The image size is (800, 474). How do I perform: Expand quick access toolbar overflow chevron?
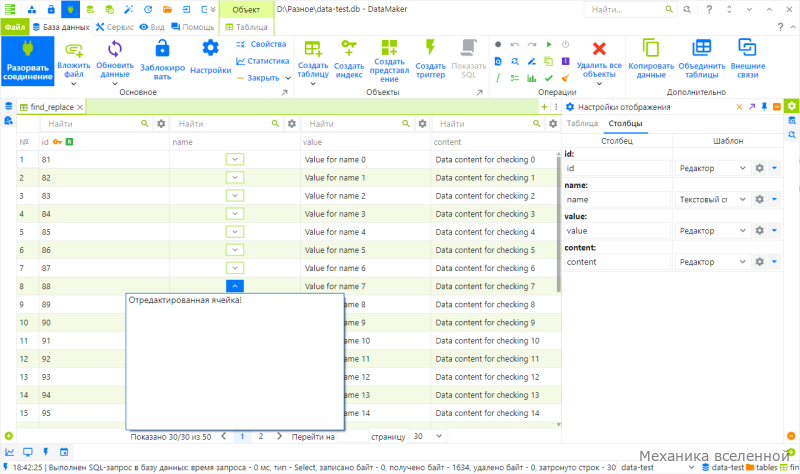pyautogui.click(x=213, y=9)
